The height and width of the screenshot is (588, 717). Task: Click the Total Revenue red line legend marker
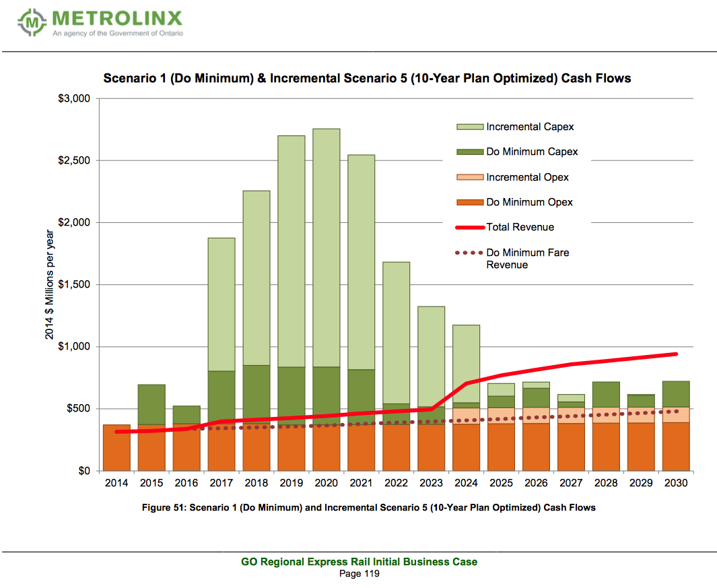click(x=470, y=228)
